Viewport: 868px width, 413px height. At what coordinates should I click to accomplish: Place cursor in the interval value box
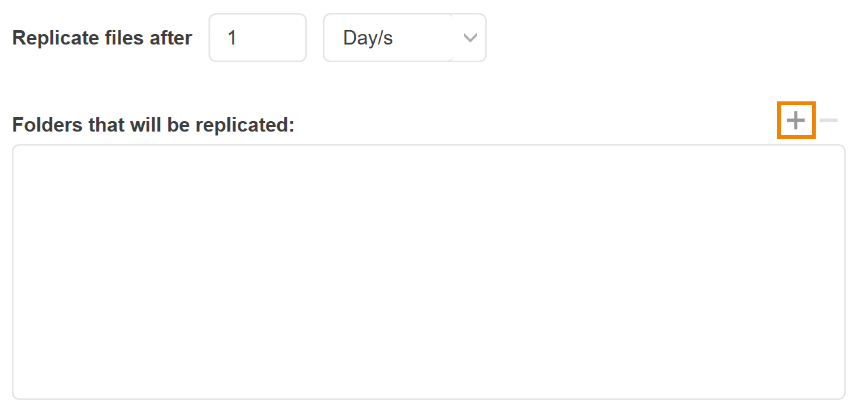pyautogui.click(x=257, y=38)
